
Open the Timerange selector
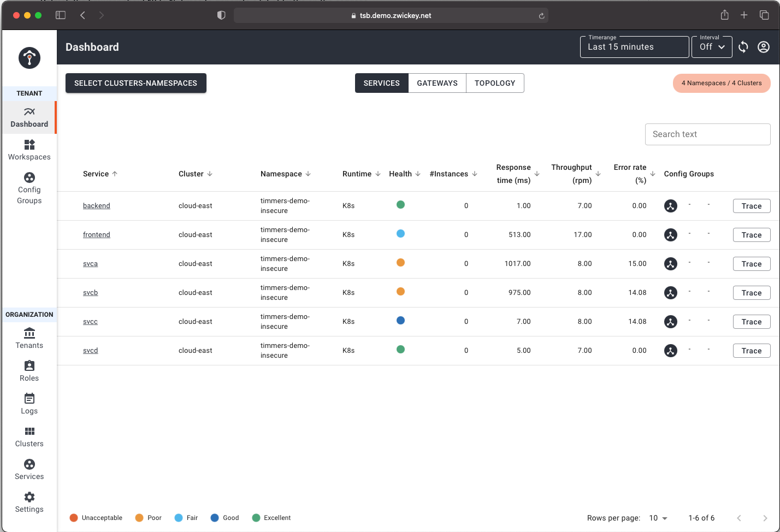pyautogui.click(x=634, y=47)
